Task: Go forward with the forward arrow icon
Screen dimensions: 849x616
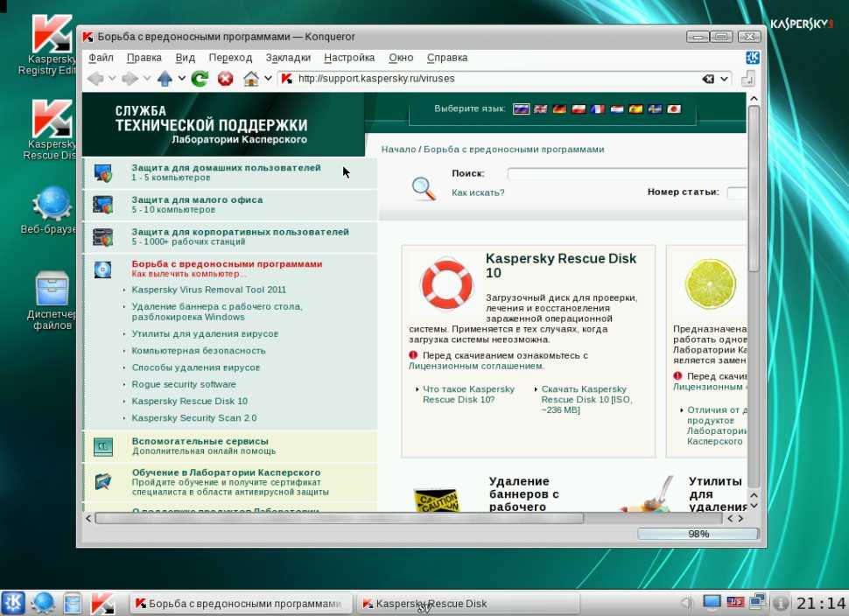Action: (130, 79)
